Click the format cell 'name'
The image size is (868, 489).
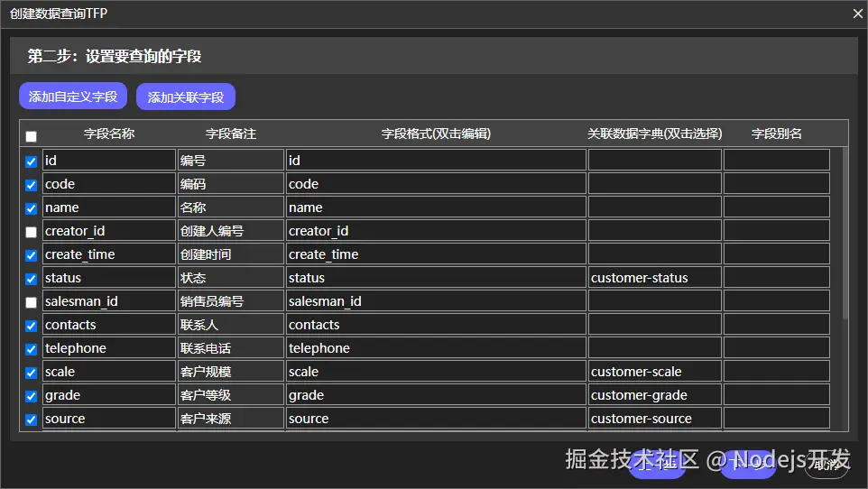point(436,208)
